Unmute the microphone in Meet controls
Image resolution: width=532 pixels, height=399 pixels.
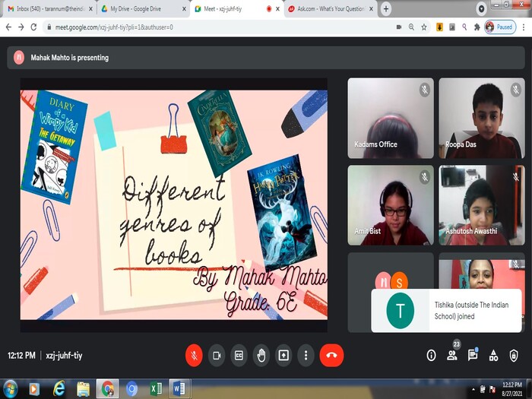click(x=194, y=356)
